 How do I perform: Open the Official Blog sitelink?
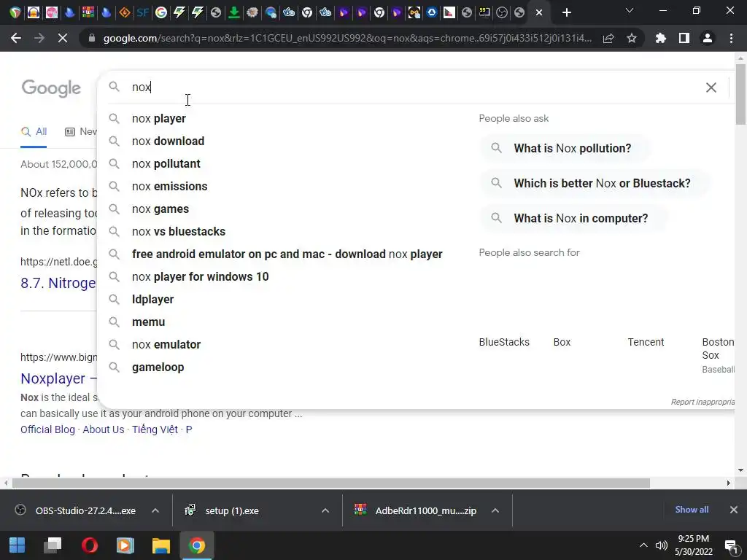click(x=47, y=429)
